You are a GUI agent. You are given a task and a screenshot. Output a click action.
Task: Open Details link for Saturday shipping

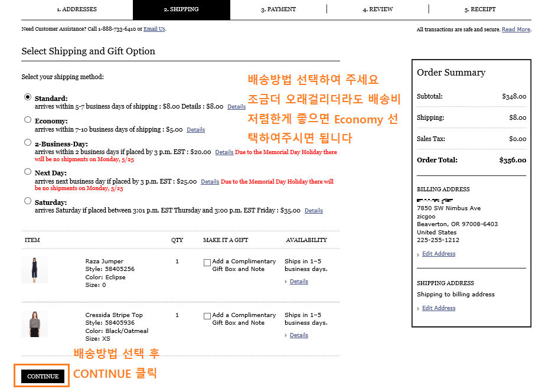click(314, 211)
